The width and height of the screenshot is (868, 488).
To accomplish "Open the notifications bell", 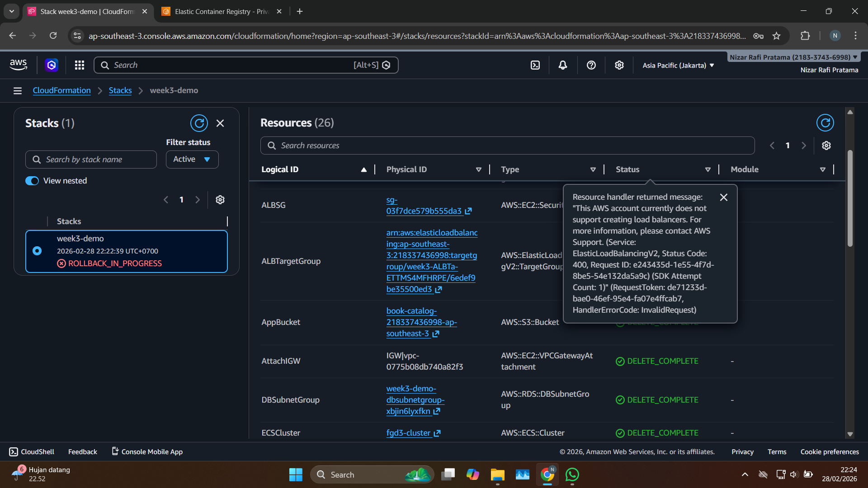I will 563,65.
